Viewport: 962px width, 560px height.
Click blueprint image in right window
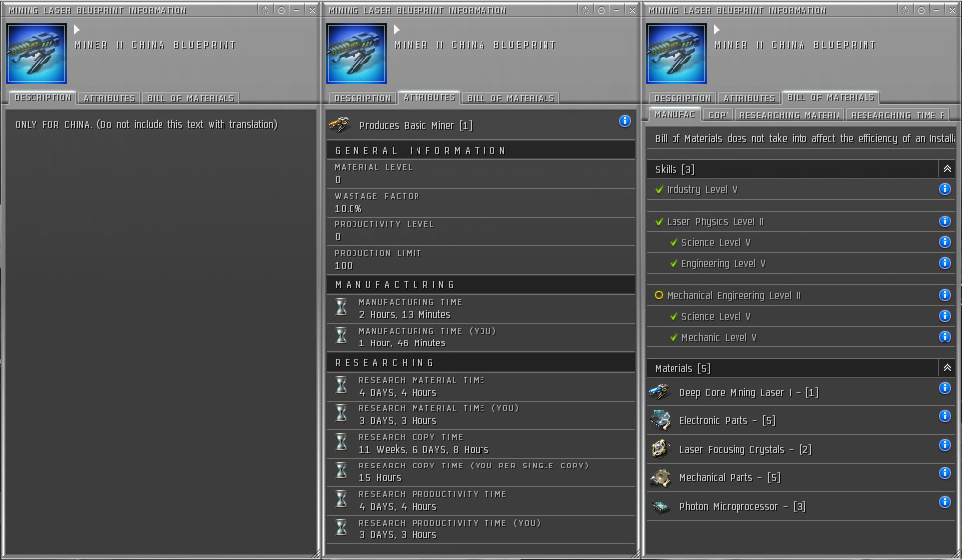pyautogui.click(x=676, y=53)
